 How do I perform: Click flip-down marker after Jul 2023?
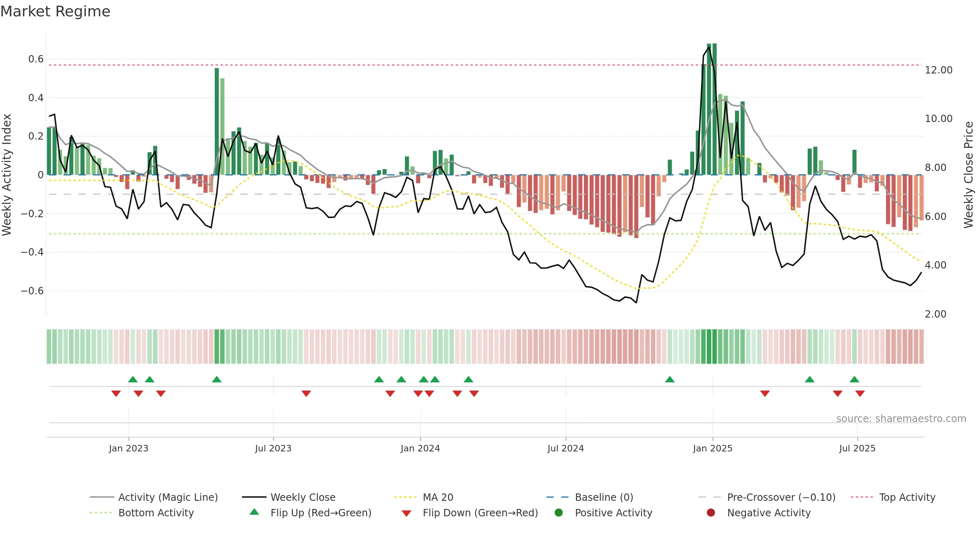306,393
